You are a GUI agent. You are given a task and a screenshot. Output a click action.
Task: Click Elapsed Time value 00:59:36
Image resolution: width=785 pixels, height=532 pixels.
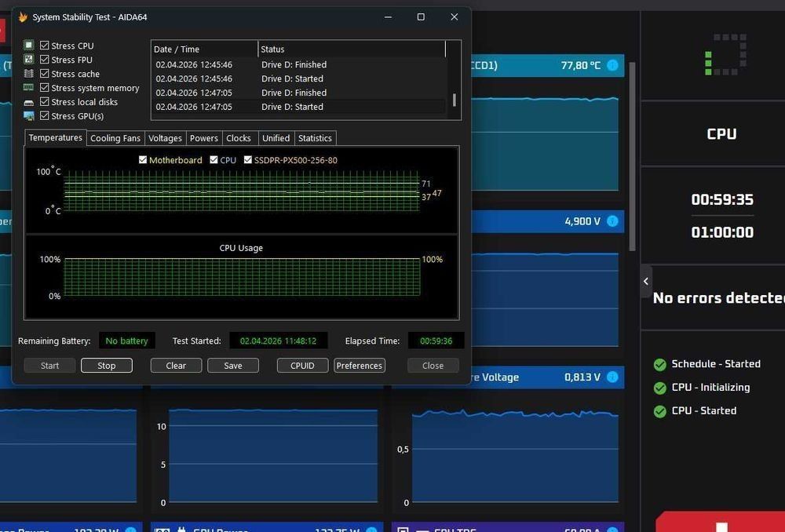point(436,341)
